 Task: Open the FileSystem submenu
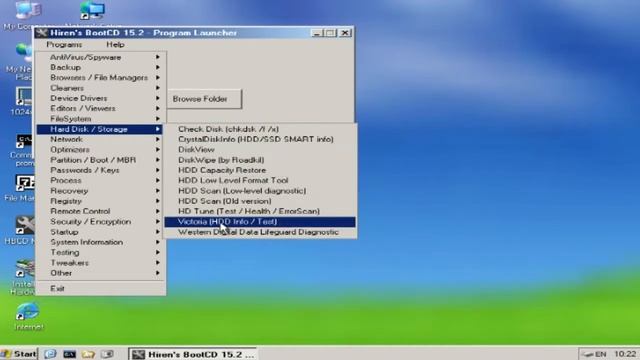point(101,119)
